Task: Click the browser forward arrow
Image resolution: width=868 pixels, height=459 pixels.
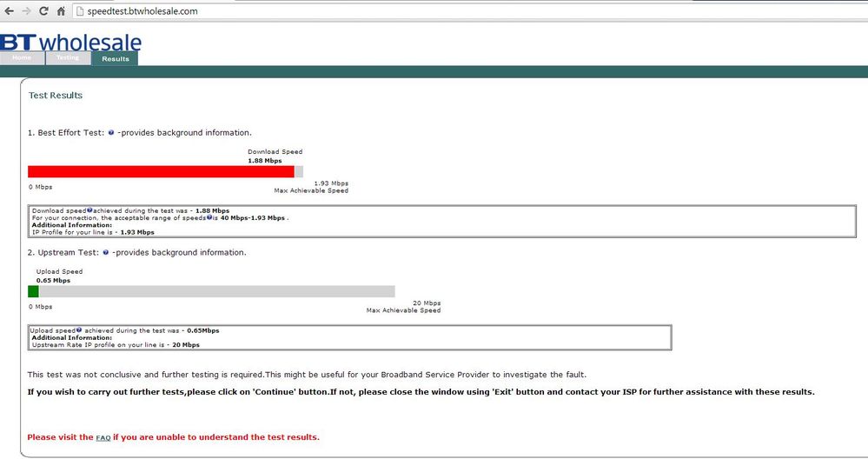Action: [26, 11]
